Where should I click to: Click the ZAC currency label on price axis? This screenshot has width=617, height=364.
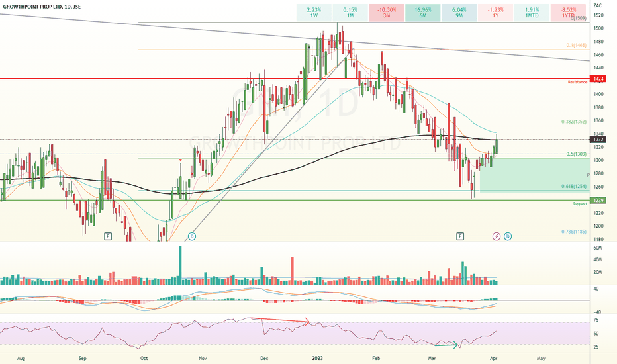click(598, 5)
